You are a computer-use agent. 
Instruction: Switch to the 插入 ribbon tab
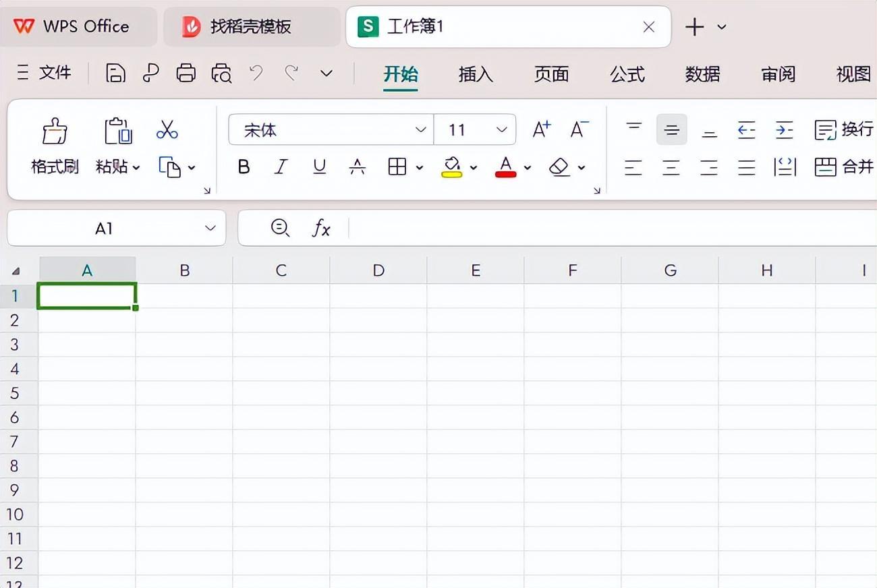[475, 74]
